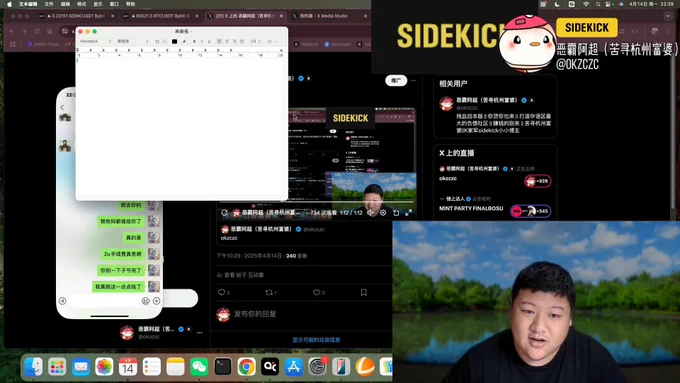Click the browser back arrow
The image size is (680, 383).
(12, 31)
